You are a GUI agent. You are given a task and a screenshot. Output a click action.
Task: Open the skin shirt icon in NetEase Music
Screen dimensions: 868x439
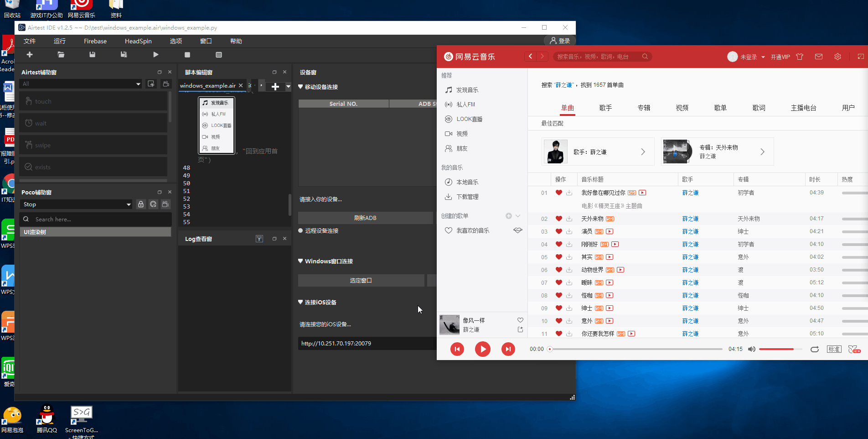800,57
